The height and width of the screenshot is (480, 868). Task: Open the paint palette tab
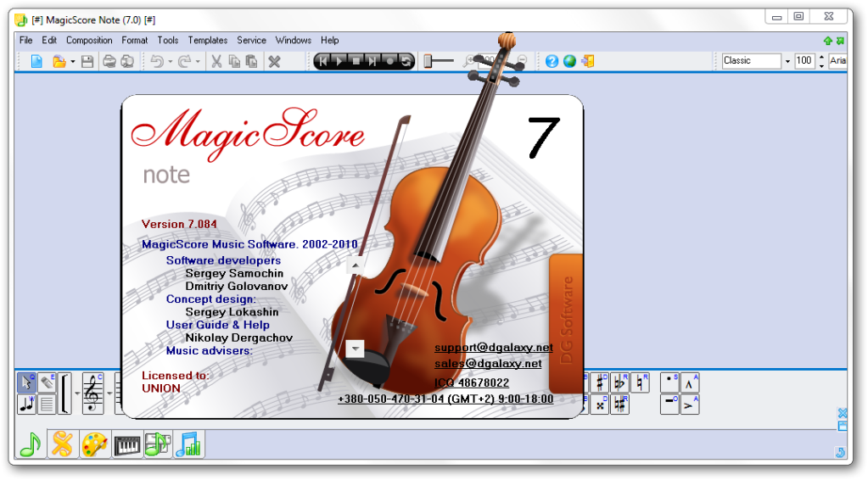(x=95, y=444)
